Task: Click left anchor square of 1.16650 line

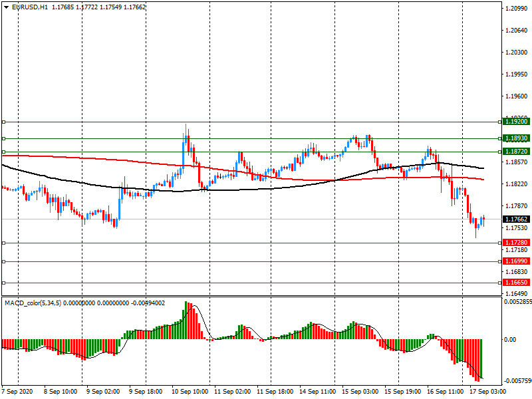Action: (x=3, y=283)
